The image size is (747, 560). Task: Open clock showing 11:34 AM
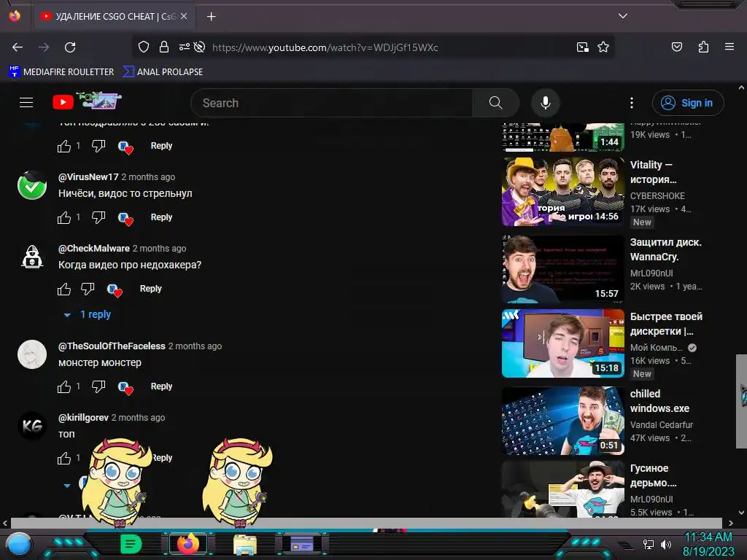pos(708,544)
